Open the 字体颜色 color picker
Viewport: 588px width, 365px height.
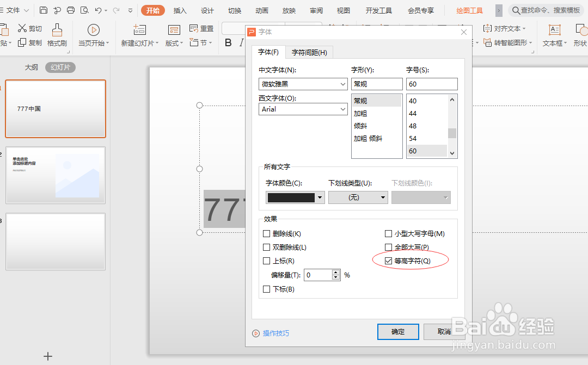point(320,197)
